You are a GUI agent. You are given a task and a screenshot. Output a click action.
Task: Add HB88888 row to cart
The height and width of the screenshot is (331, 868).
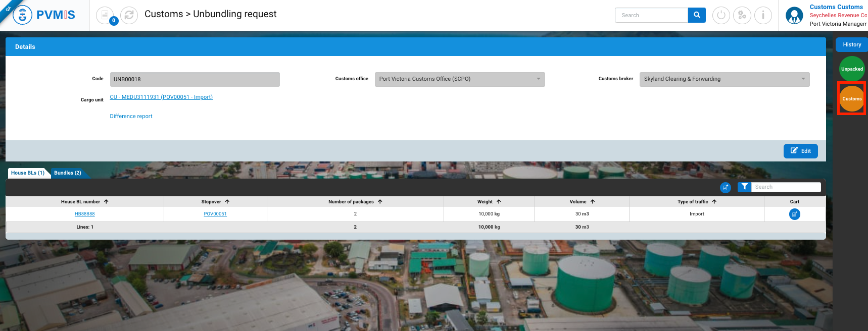click(x=794, y=214)
